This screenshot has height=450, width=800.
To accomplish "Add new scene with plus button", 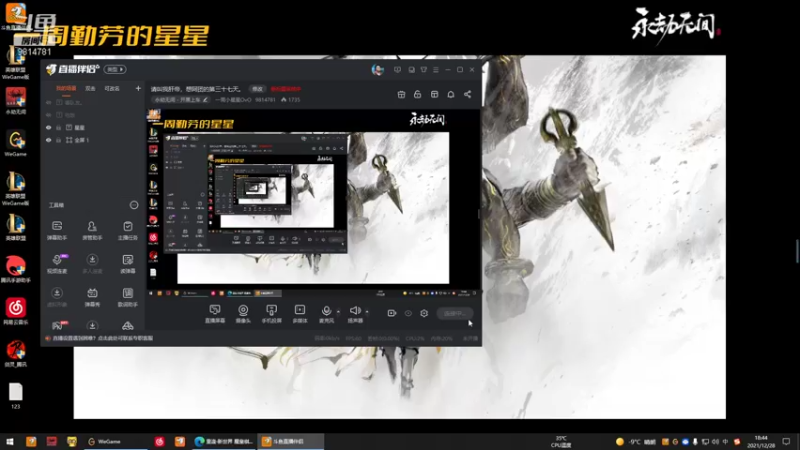I will coord(138,88).
